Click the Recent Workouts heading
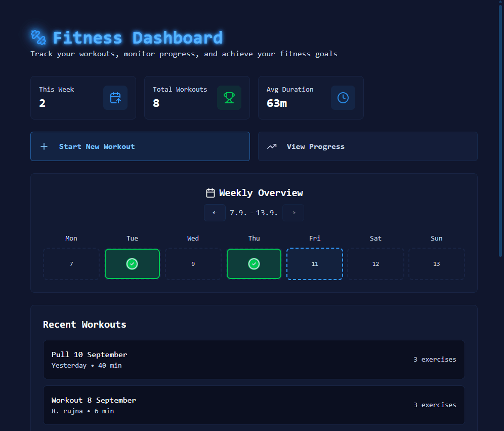504x431 pixels. [x=85, y=325]
